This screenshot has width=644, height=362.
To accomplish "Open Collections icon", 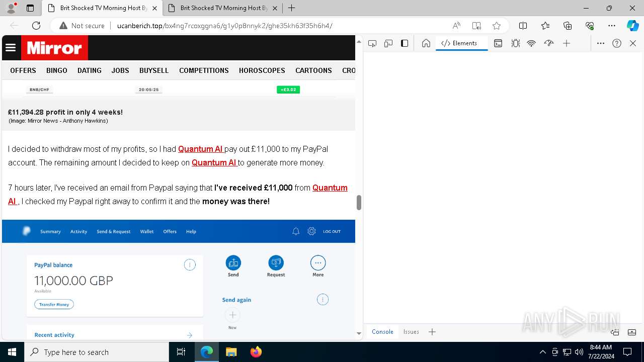I will (568, 26).
